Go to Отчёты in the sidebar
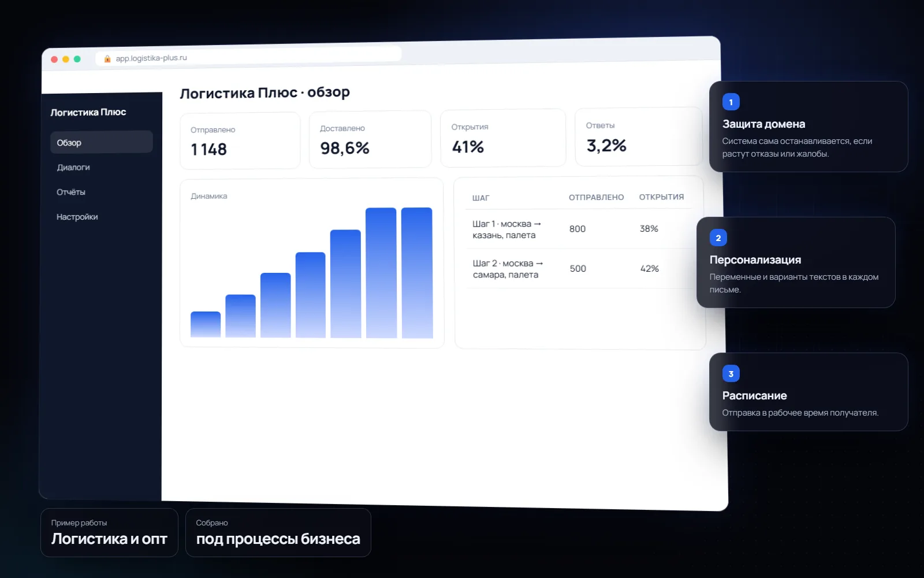 point(71,192)
